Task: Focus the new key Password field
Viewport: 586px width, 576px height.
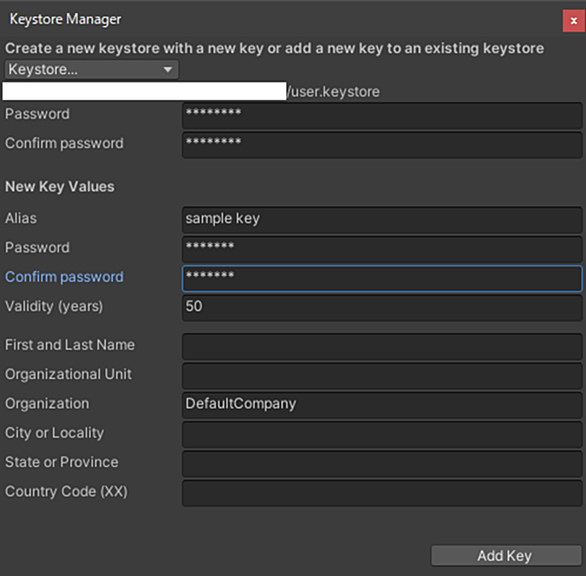Action: click(x=382, y=249)
